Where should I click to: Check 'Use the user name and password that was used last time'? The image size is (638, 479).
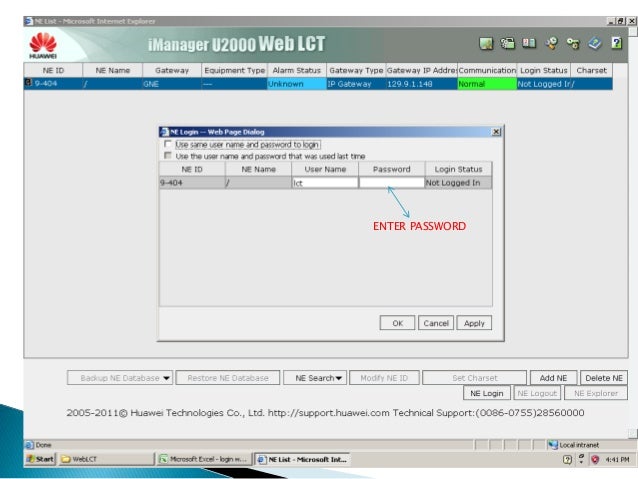click(167, 155)
